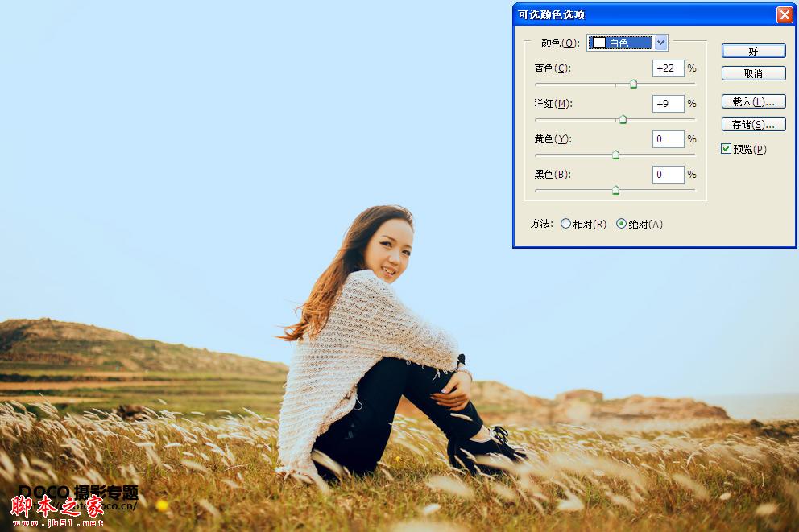Open the 存储 (Save) dialog
This screenshot has height=532, width=799.
753,123
